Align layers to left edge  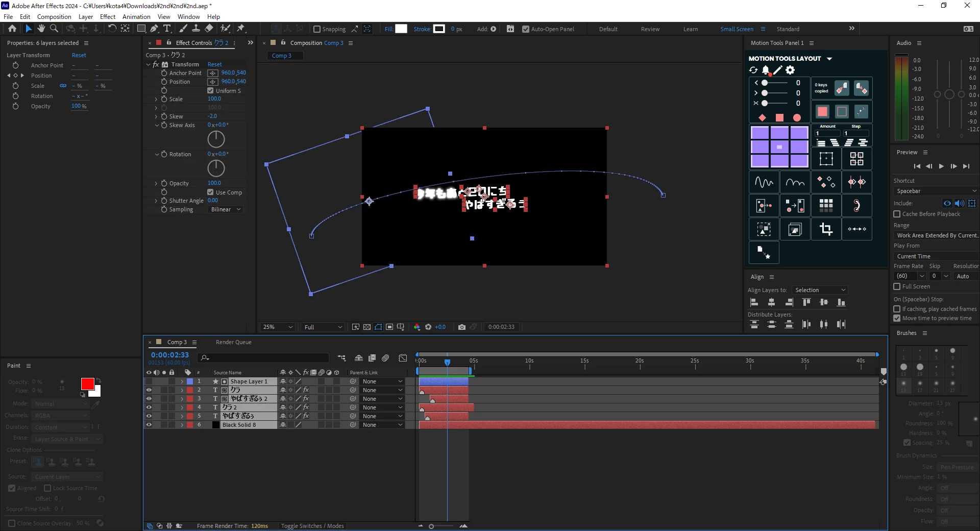pyautogui.click(x=754, y=303)
